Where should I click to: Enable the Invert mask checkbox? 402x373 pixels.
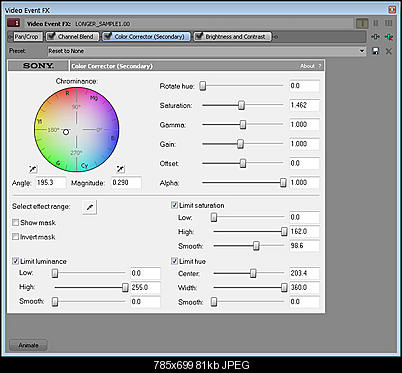point(15,237)
